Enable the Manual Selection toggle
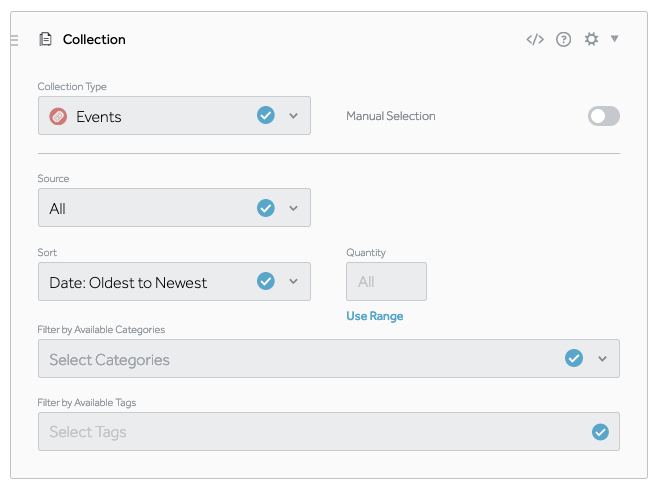Image resolution: width=663 pixels, height=491 pixels. [x=604, y=116]
